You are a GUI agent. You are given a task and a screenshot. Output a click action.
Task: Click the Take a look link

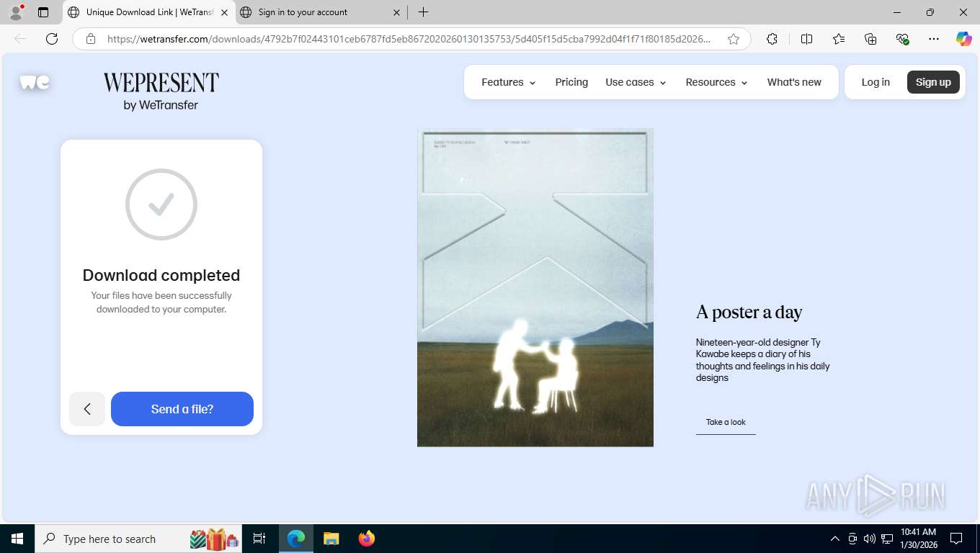coord(726,423)
